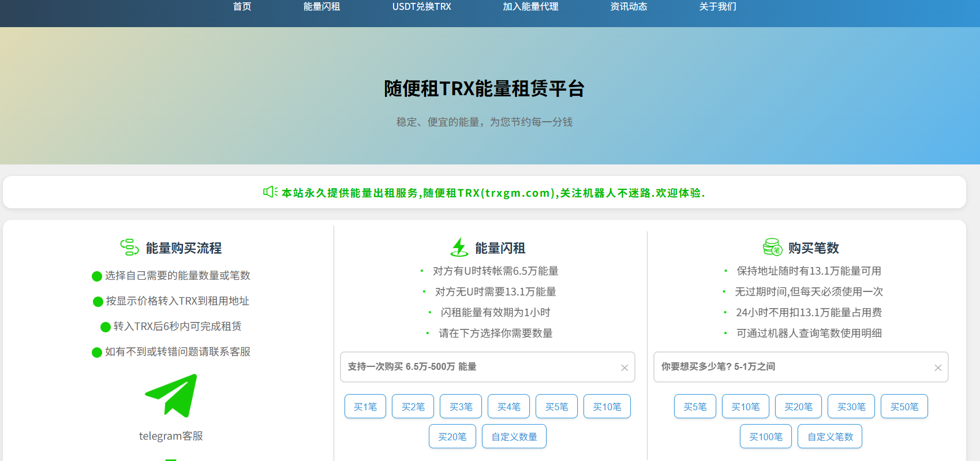This screenshot has height=461, width=980.
Task: Pick 买20笔 in the 能量闪租 section
Action: click(x=452, y=436)
